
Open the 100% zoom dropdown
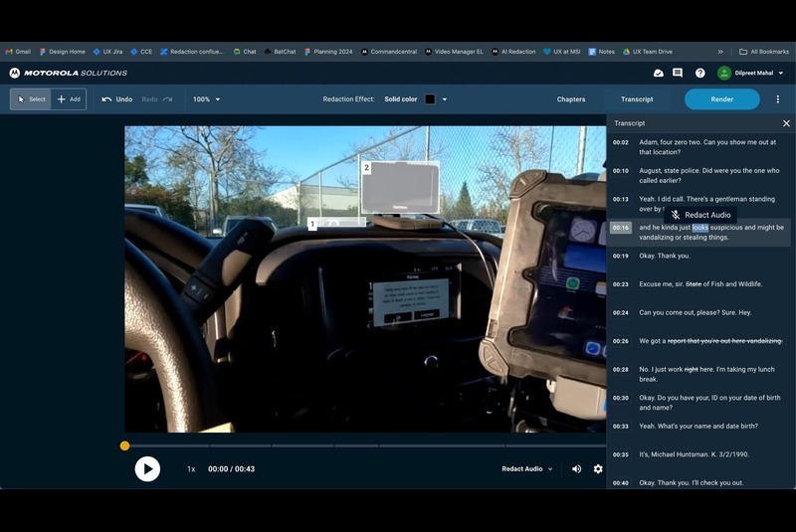click(207, 99)
